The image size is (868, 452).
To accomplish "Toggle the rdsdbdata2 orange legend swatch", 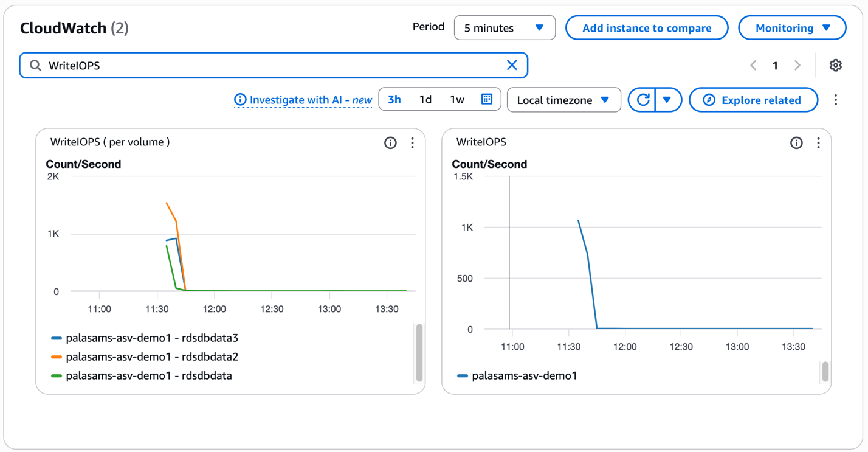I will tap(57, 357).
